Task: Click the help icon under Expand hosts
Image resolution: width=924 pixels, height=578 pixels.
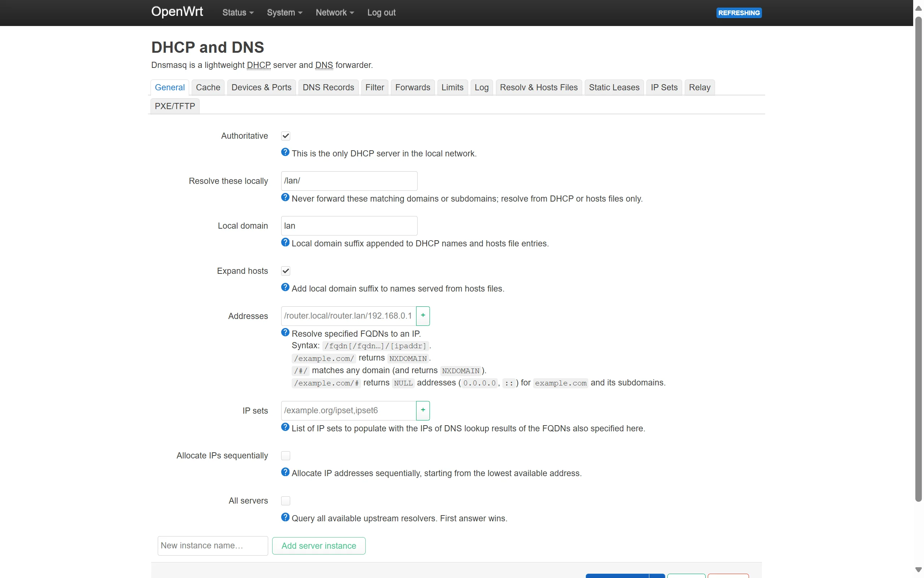Action: [285, 287]
